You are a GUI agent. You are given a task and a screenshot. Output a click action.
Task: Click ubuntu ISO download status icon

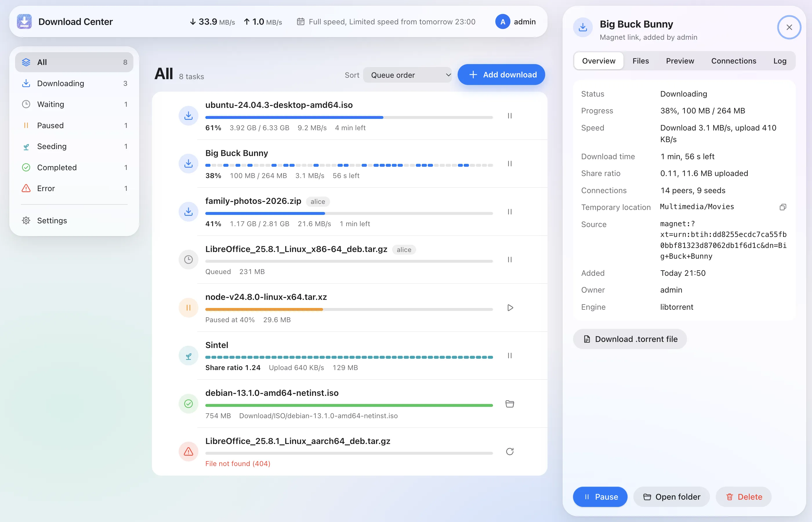coord(188,116)
